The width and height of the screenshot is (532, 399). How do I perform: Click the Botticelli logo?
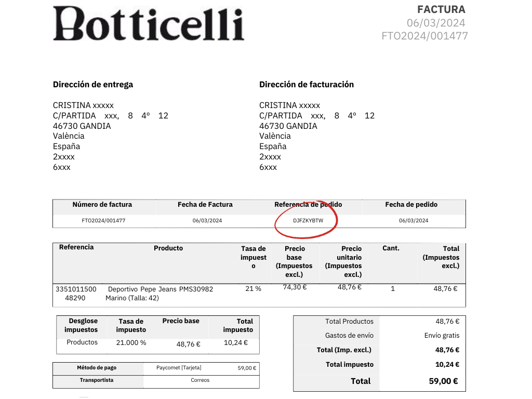click(x=148, y=24)
